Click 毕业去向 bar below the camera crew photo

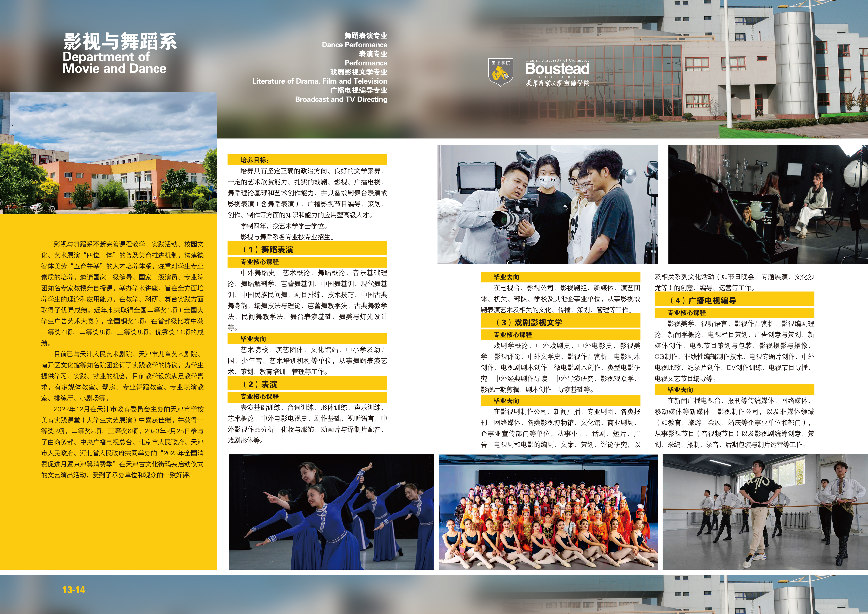click(x=560, y=277)
